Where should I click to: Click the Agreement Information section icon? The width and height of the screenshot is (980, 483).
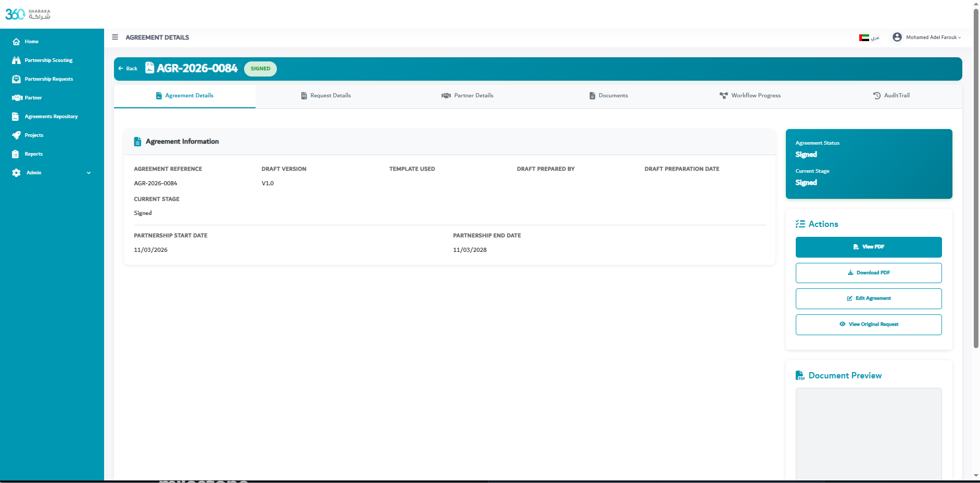click(x=137, y=142)
